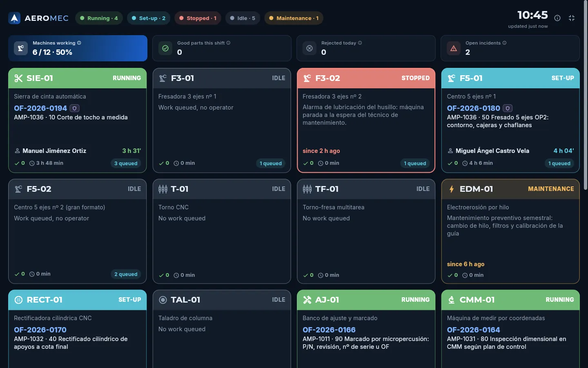The image size is (588, 368).
Task: Click the saw scissors icon on SIE-01
Action: (x=18, y=78)
